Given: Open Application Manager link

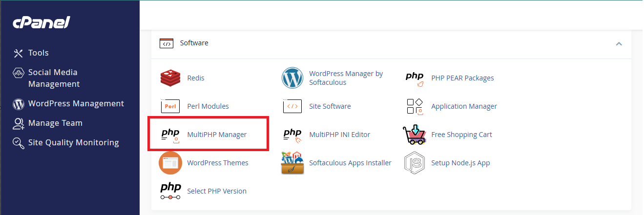Looking at the screenshot, I should click(464, 106).
